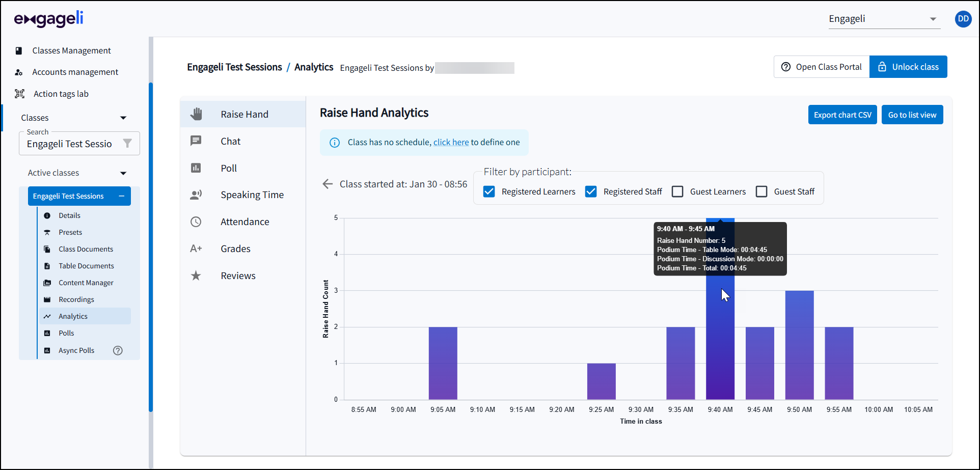Collapse the Classes section arrow
The image size is (980, 470).
[x=123, y=118]
